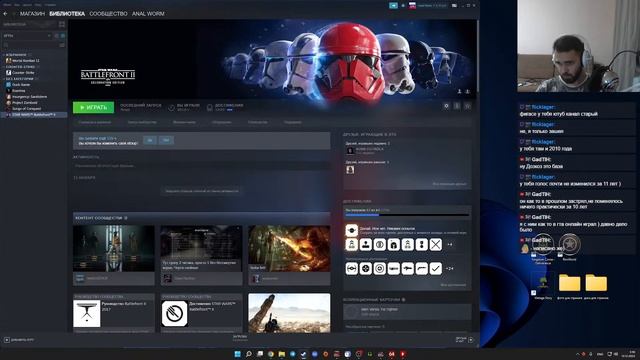The height and width of the screenshot is (360, 640).
Task: Click the Да button in the review prompt
Action: tap(150, 140)
